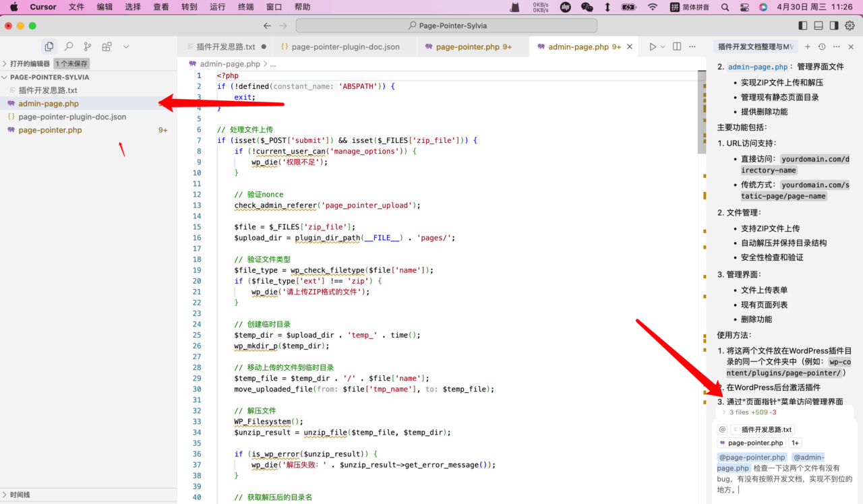Open the 选择 menu

point(133,7)
